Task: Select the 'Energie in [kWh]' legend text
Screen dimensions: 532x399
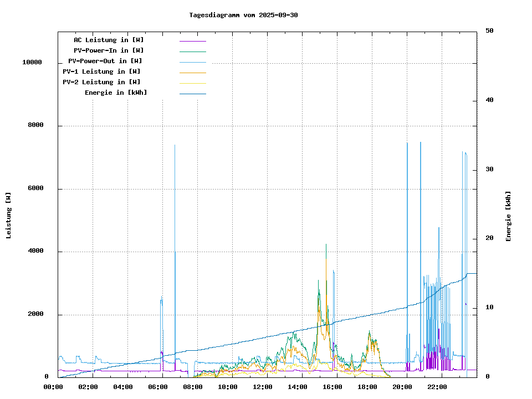Action: coord(116,93)
